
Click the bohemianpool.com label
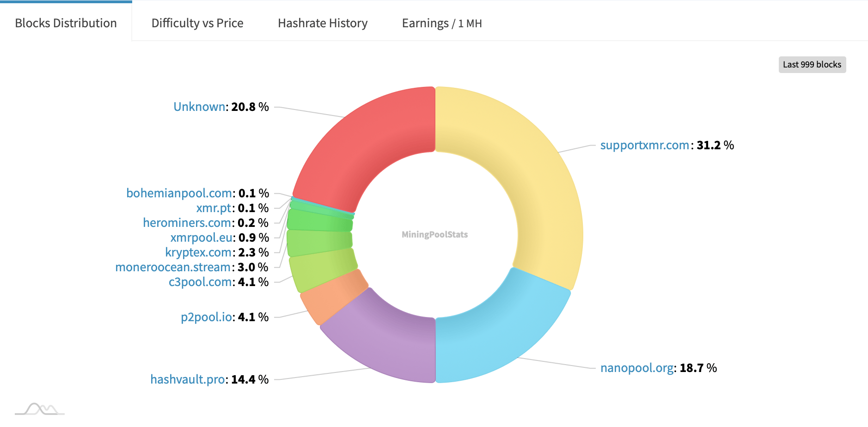(x=179, y=193)
